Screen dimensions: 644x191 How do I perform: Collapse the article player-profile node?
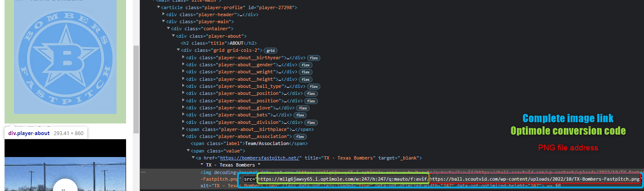pos(158,7)
